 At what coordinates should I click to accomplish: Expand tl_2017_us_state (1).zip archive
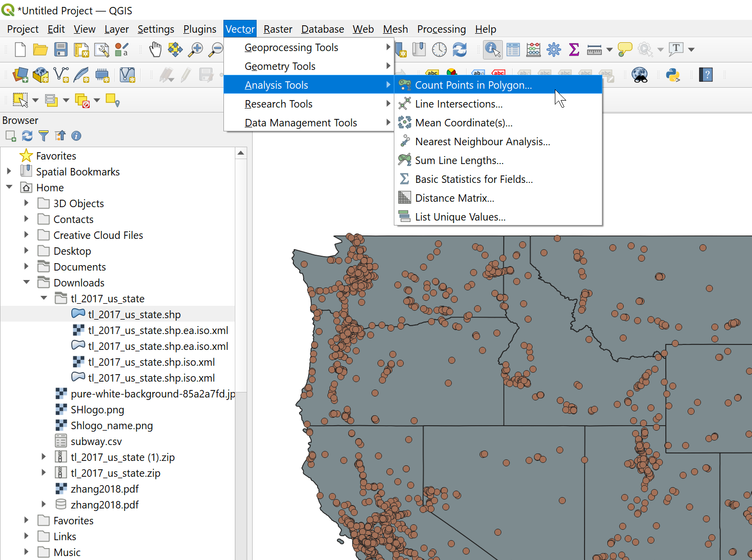(x=44, y=456)
